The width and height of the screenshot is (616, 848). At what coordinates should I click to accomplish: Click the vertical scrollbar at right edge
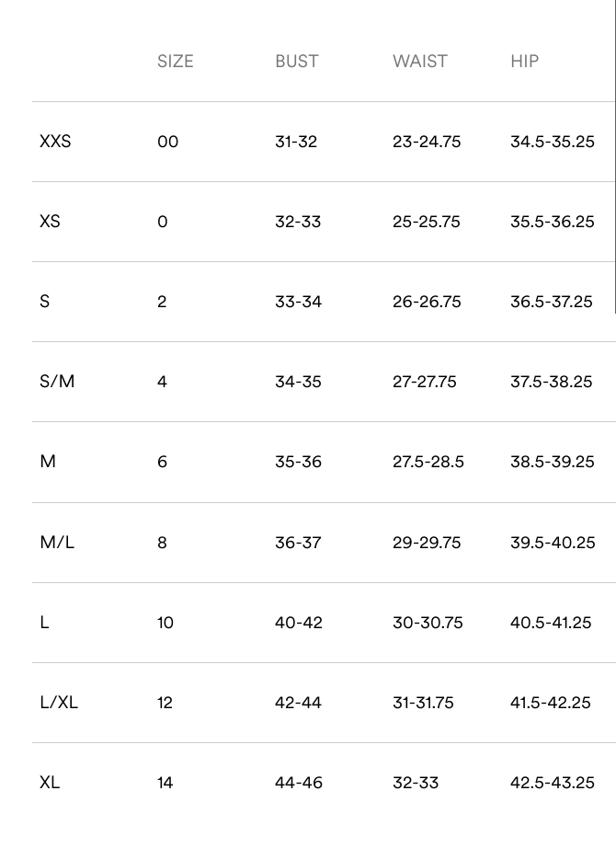click(614, 156)
